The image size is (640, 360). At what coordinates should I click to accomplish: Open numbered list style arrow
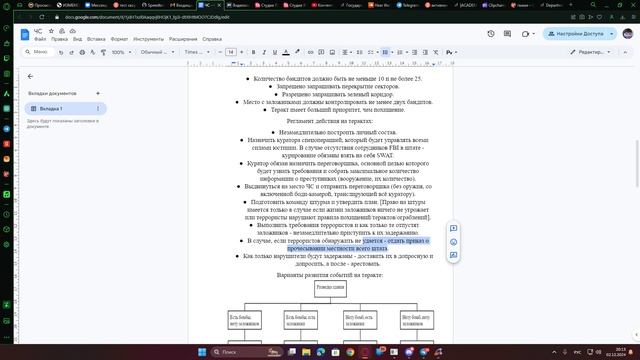(x=407, y=52)
